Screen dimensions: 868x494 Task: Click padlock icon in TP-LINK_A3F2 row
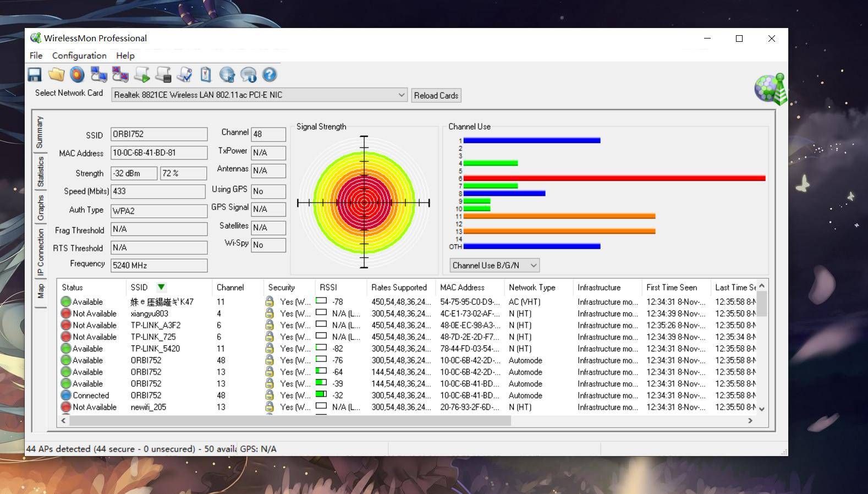pos(270,325)
